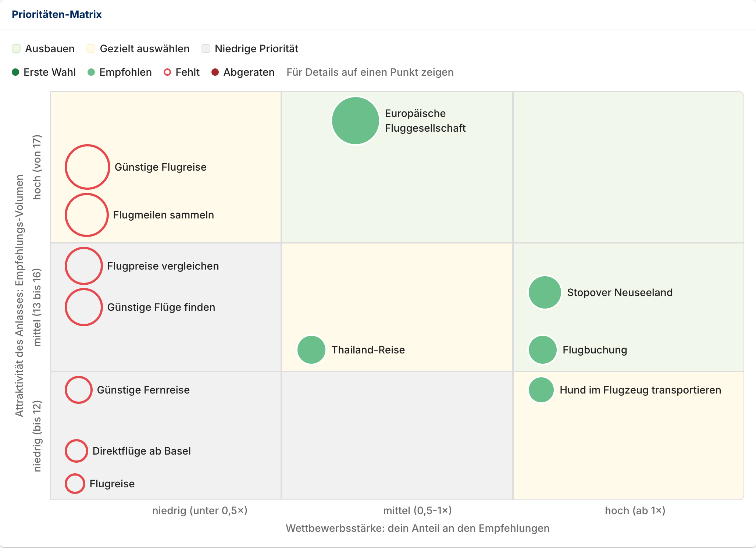Select the Günstige Fernreise circle
The image size is (756, 548).
[79, 390]
